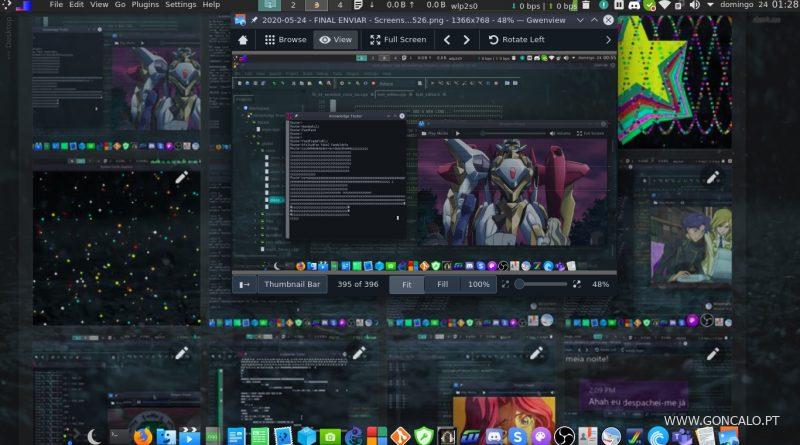Open Wi-Fi network tray icon
This screenshot has height=445, width=800.
(x=664, y=5)
